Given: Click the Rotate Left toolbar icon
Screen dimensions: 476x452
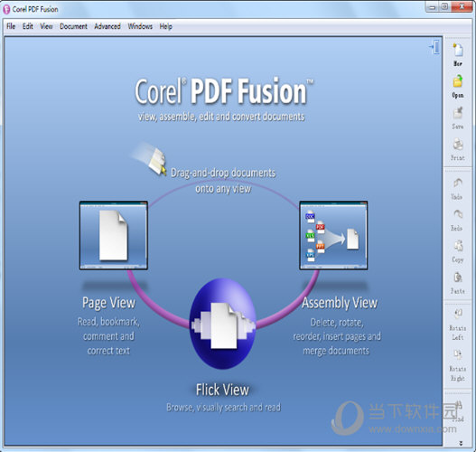Looking at the screenshot, I should point(458,314).
